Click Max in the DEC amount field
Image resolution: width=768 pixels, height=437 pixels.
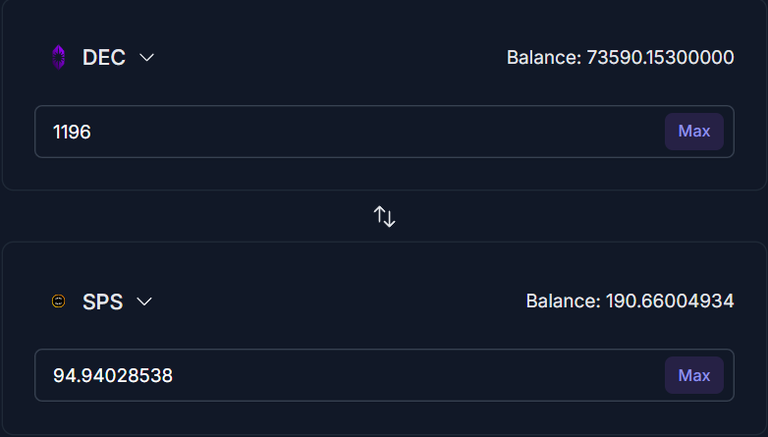(x=694, y=131)
